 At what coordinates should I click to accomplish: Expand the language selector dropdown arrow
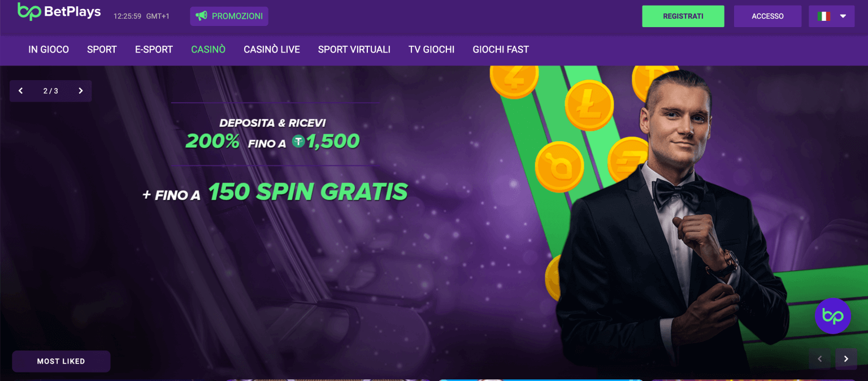pos(843,16)
